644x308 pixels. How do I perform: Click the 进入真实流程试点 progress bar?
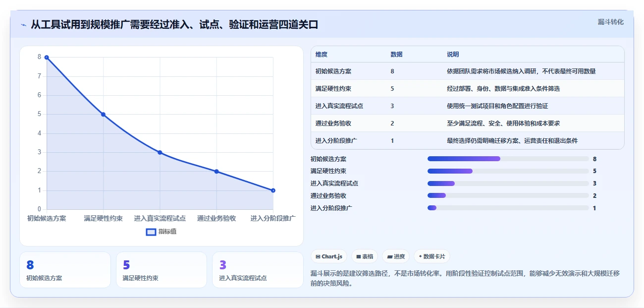point(508,184)
